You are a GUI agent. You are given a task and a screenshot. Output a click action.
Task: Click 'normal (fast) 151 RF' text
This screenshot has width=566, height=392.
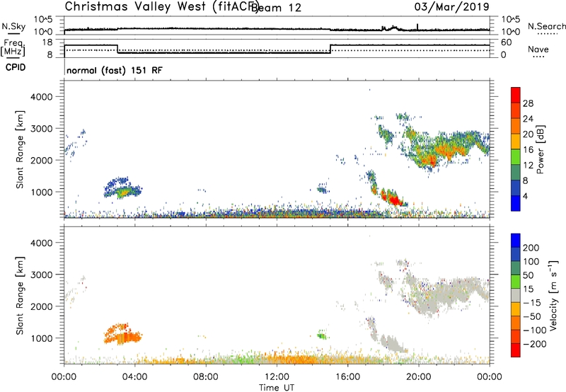click(x=115, y=70)
